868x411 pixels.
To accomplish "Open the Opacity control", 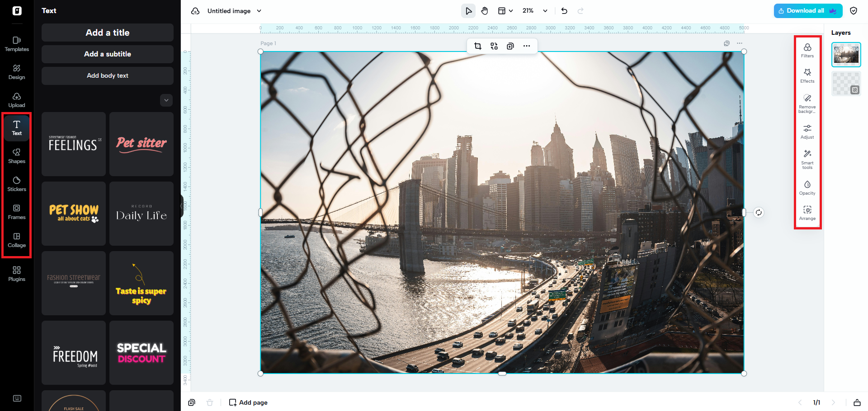I will click(x=807, y=187).
